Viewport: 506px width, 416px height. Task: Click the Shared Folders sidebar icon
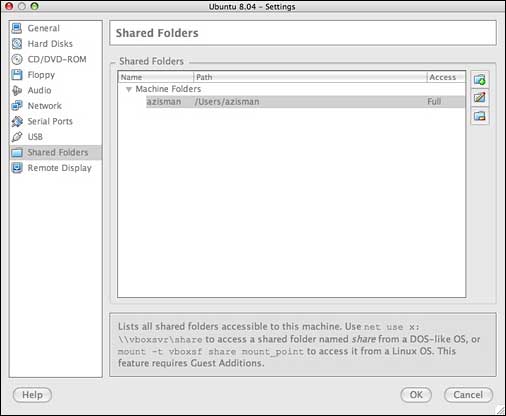(17, 152)
